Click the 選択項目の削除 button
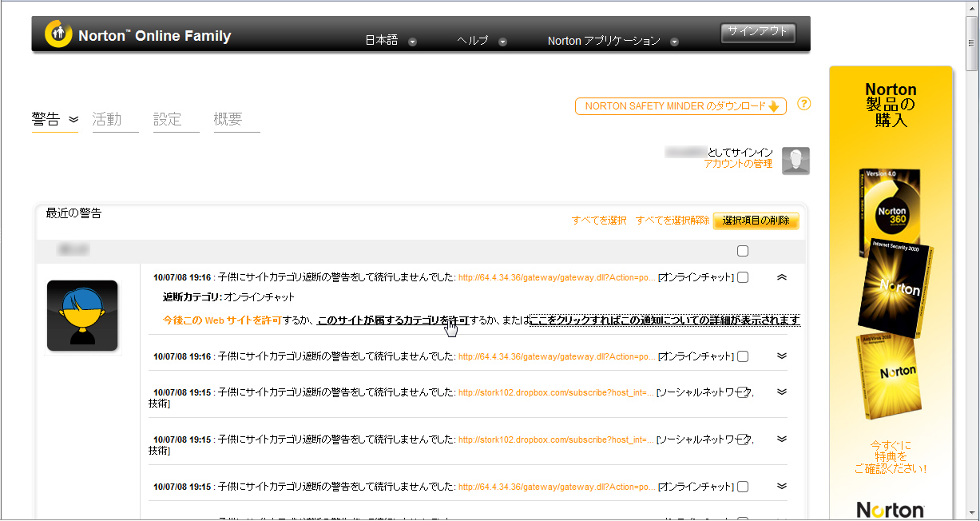 pyautogui.click(x=756, y=221)
